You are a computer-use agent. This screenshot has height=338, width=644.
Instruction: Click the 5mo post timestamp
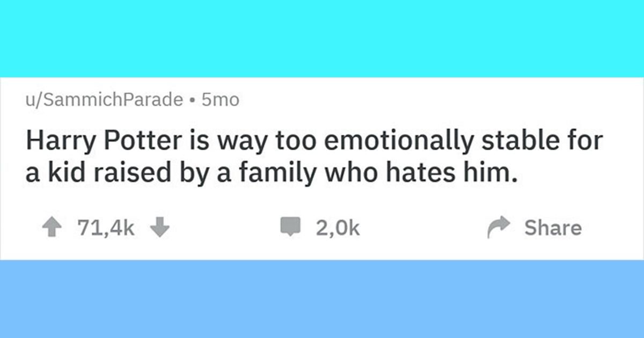(x=220, y=100)
